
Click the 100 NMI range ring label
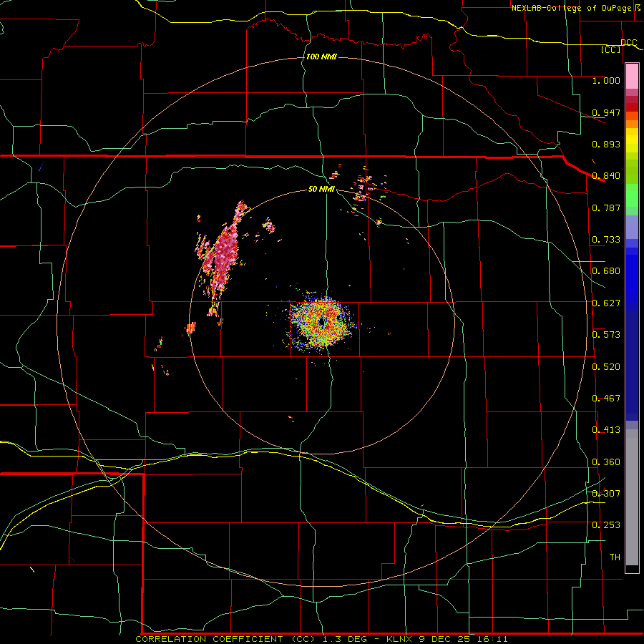pos(321,57)
